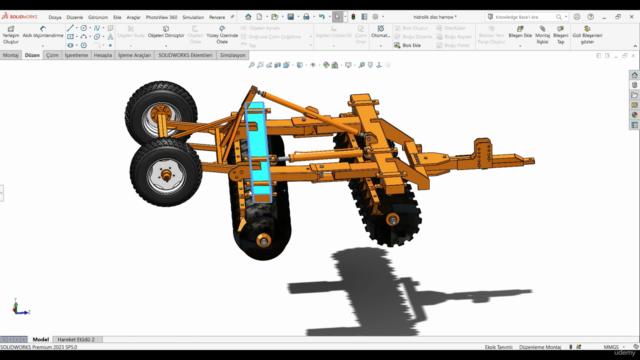Switch to the Montaj ribbon tab
Image resolution: width=640 pixels, height=360 pixels.
click(x=11, y=55)
